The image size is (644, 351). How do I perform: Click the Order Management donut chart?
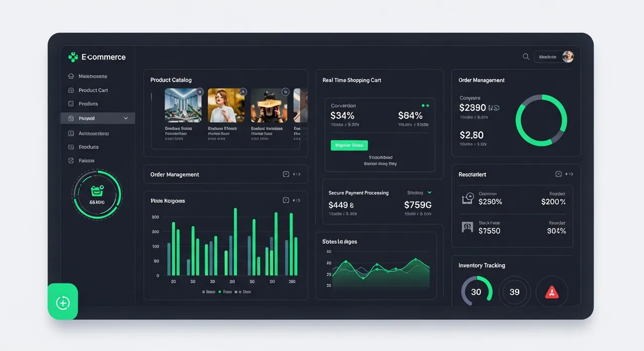point(541,120)
